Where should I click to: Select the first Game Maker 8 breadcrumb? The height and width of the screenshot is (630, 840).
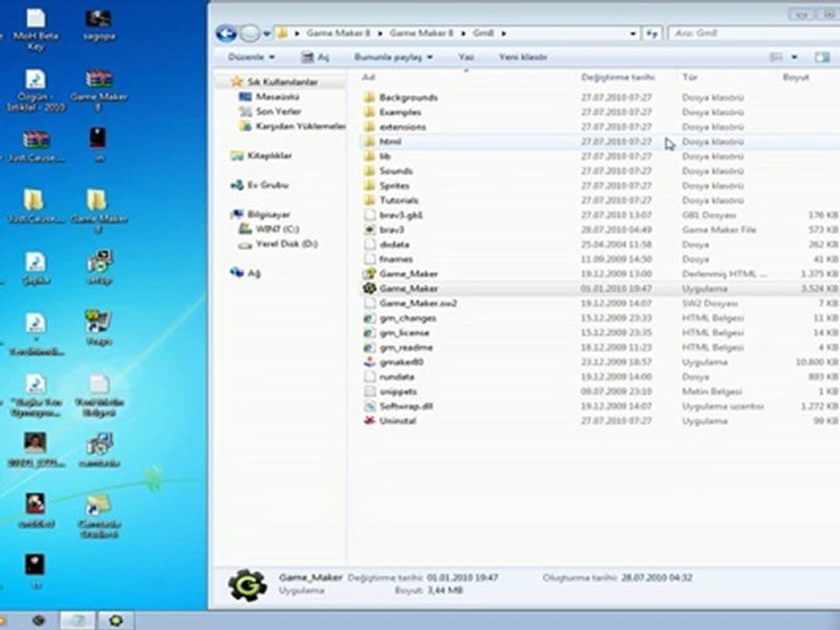[x=338, y=33]
